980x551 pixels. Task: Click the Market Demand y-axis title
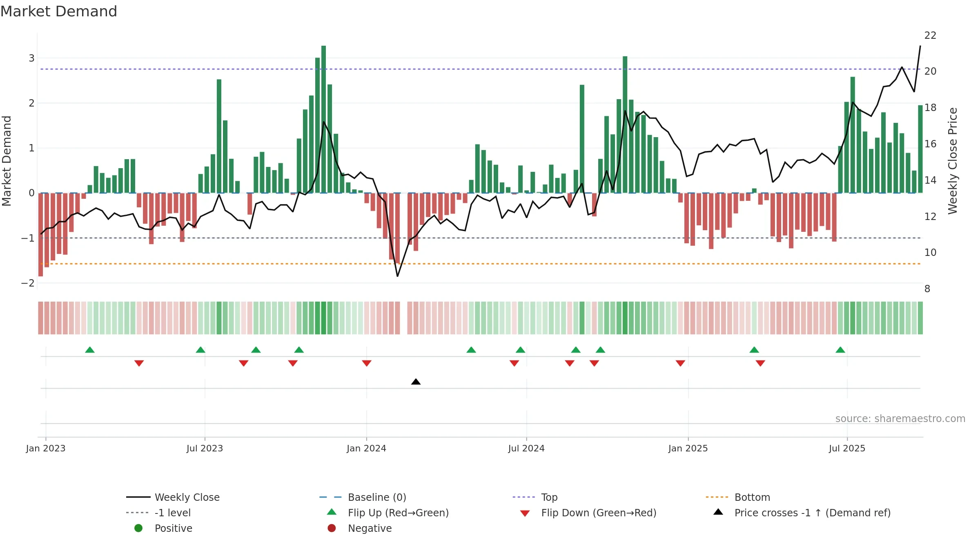(x=7, y=161)
